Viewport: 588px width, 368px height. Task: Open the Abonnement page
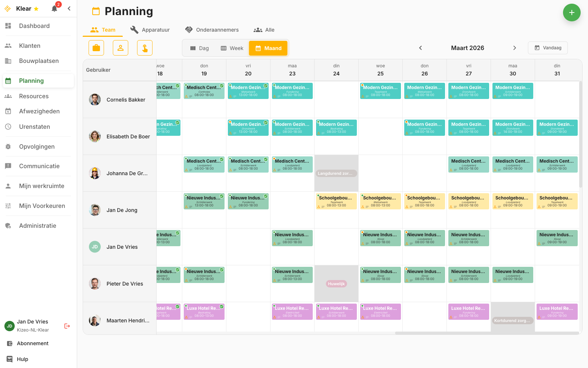click(x=32, y=343)
